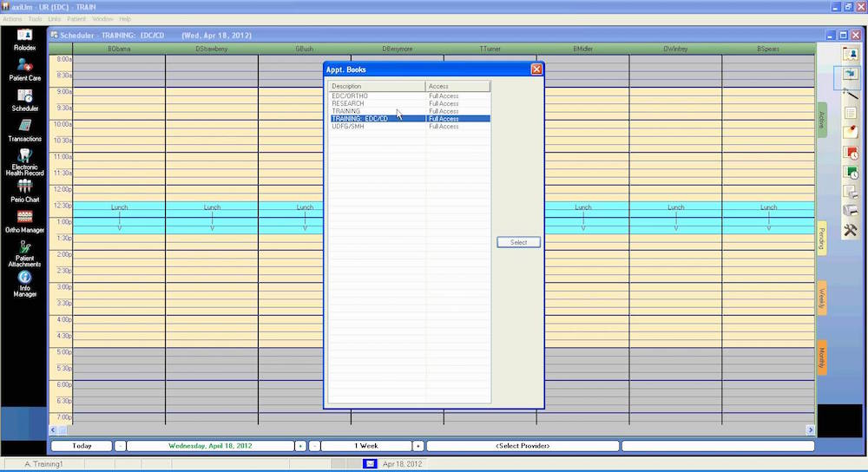The image size is (868, 472).
Task: Open the Help menu
Action: 125,19
